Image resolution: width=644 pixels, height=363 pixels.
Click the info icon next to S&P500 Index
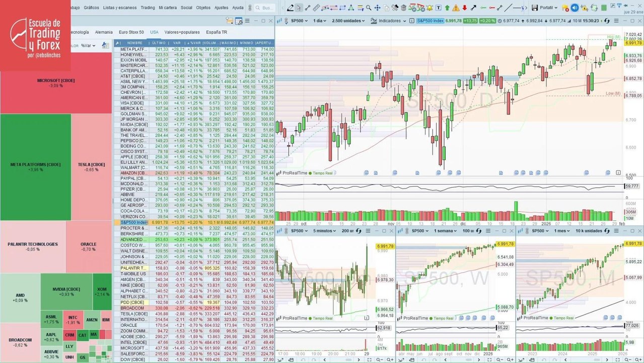(411, 21)
